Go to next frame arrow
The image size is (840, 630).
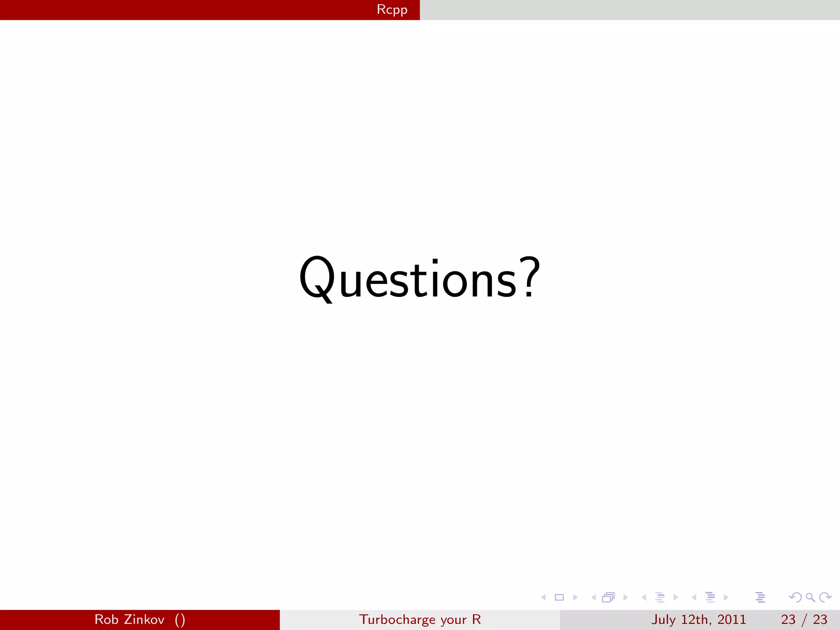pos(625,598)
